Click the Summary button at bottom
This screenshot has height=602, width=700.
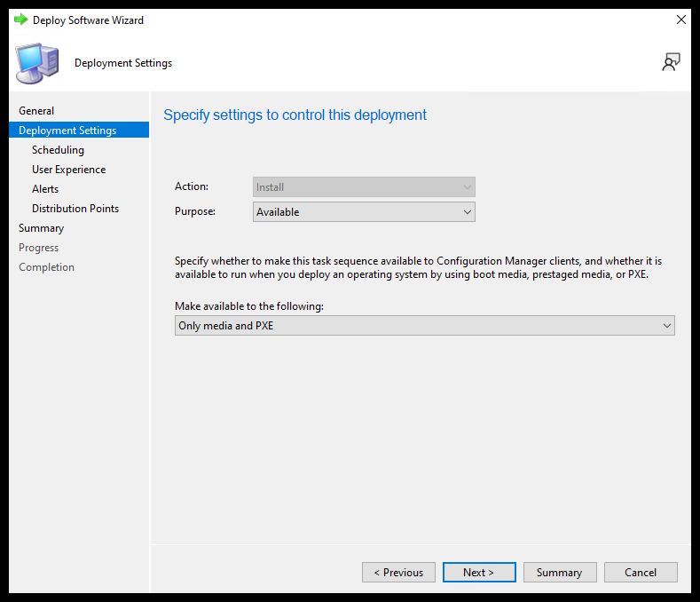(x=560, y=572)
